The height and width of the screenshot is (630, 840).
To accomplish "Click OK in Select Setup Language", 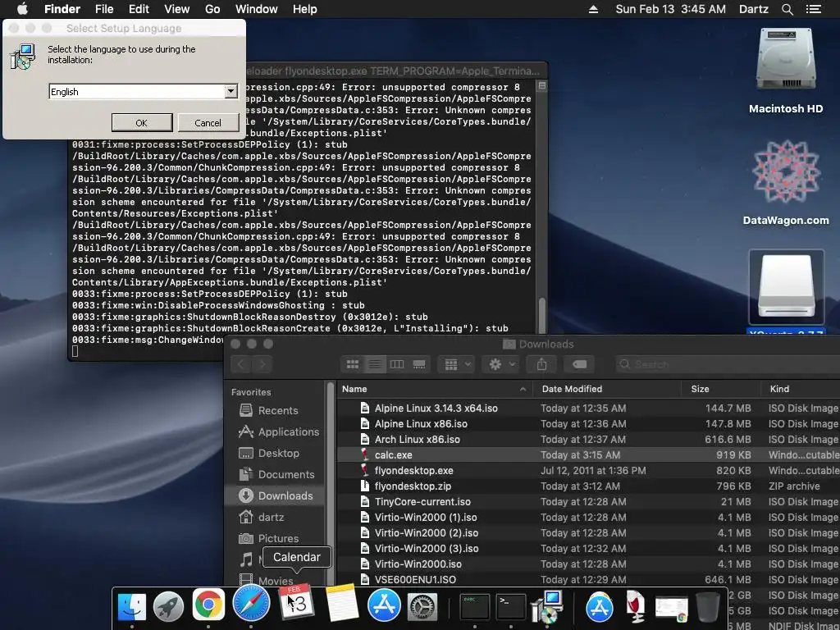I will click(142, 123).
